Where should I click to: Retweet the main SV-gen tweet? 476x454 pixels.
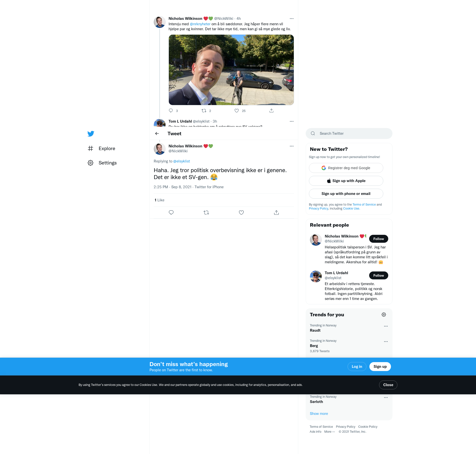point(206,213)
